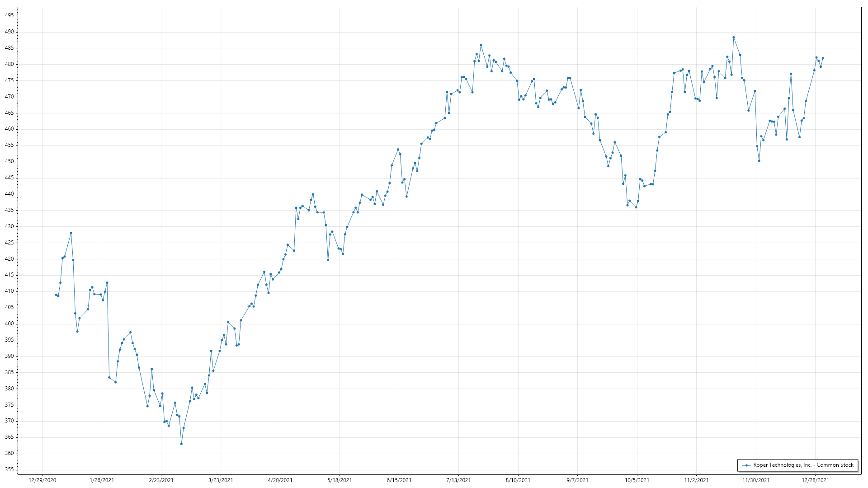Click the 12/29/2020 x-axis date label
Viewport: 868px width, 488px height.
tap(42, 480)
